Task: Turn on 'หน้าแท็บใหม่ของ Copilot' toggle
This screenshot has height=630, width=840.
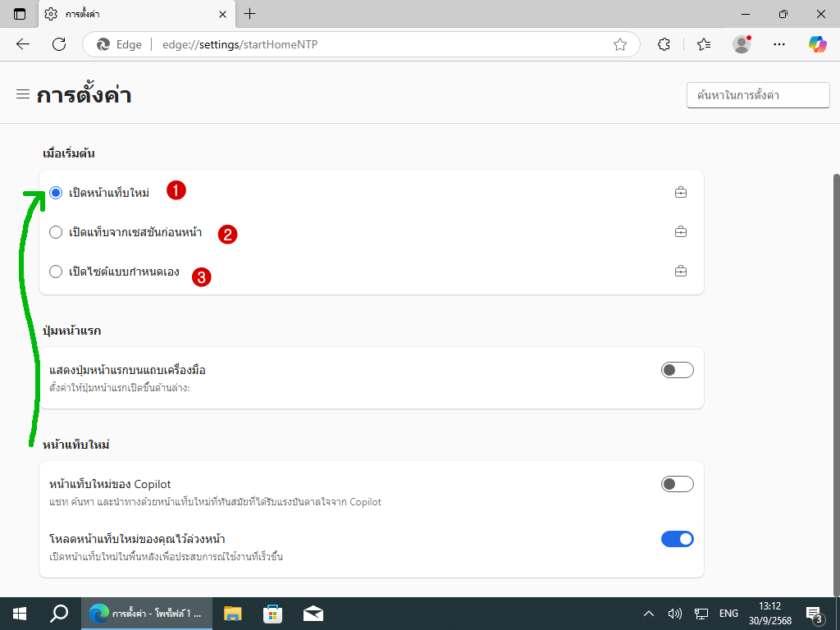Action: point(677,484)
